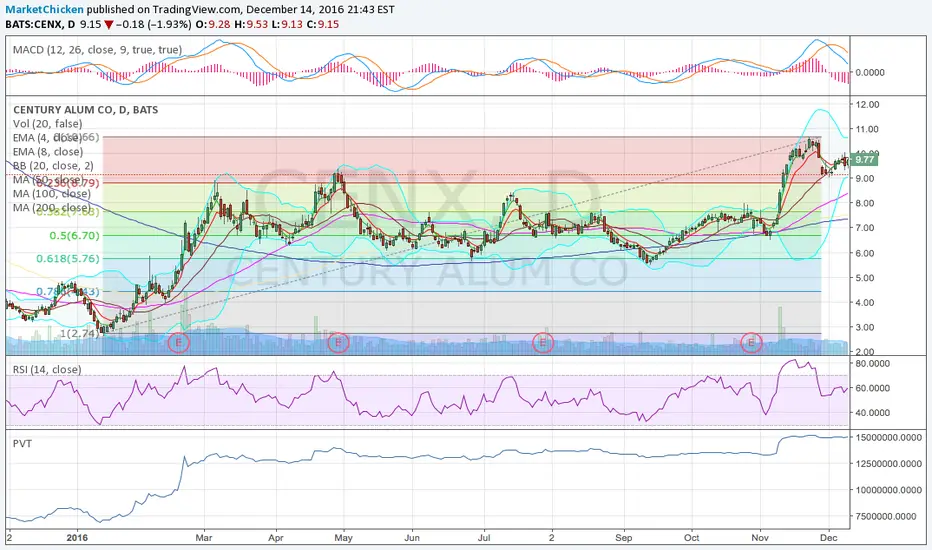Click the Sep date axis label

[624, 538]
